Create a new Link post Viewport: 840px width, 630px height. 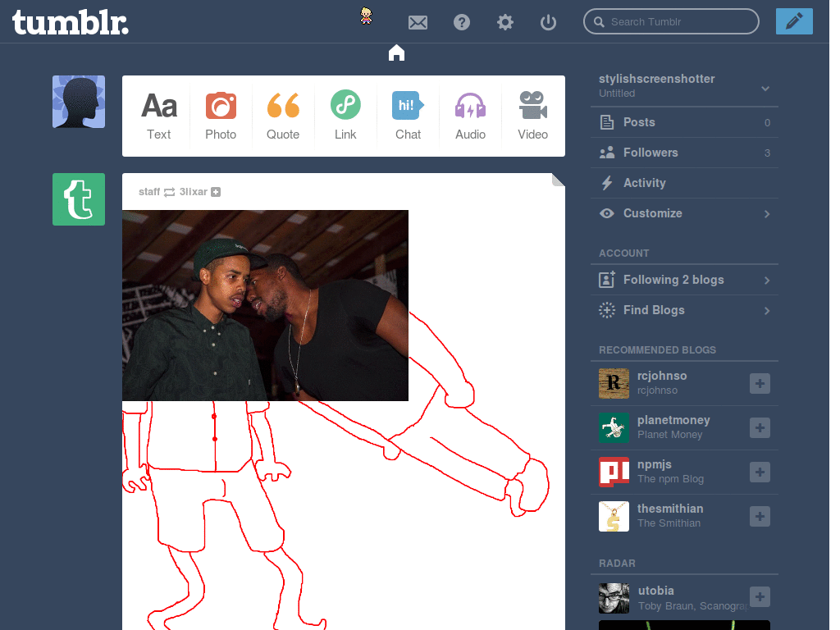click(345, 116)
